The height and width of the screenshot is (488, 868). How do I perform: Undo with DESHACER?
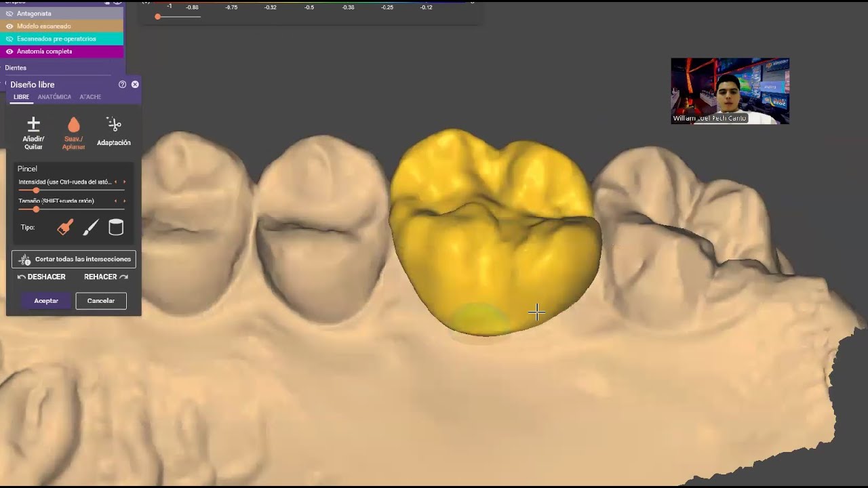[41, 277]
